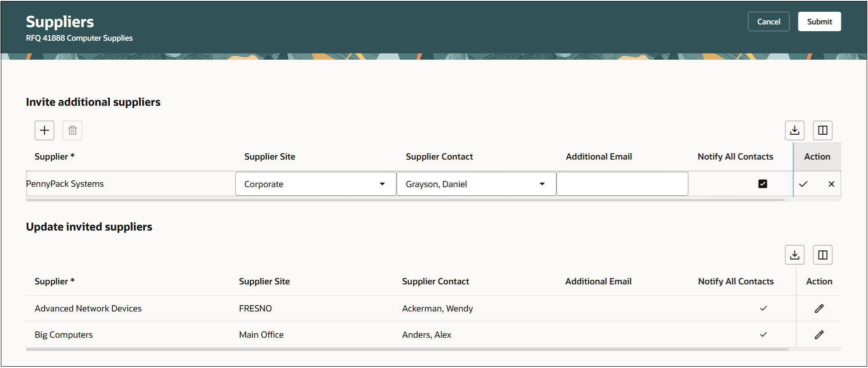Edit the Big Computers supplier row
This screenshot has width=868, height=368.
pos(819,335)
